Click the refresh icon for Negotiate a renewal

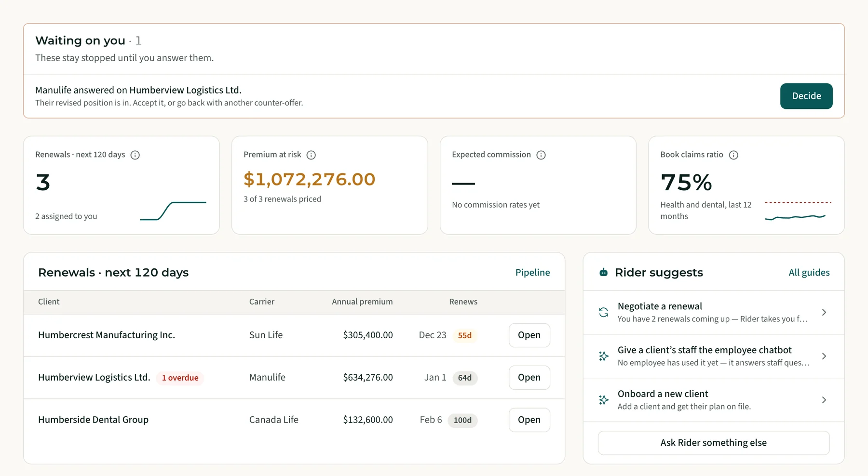(603, 312)
